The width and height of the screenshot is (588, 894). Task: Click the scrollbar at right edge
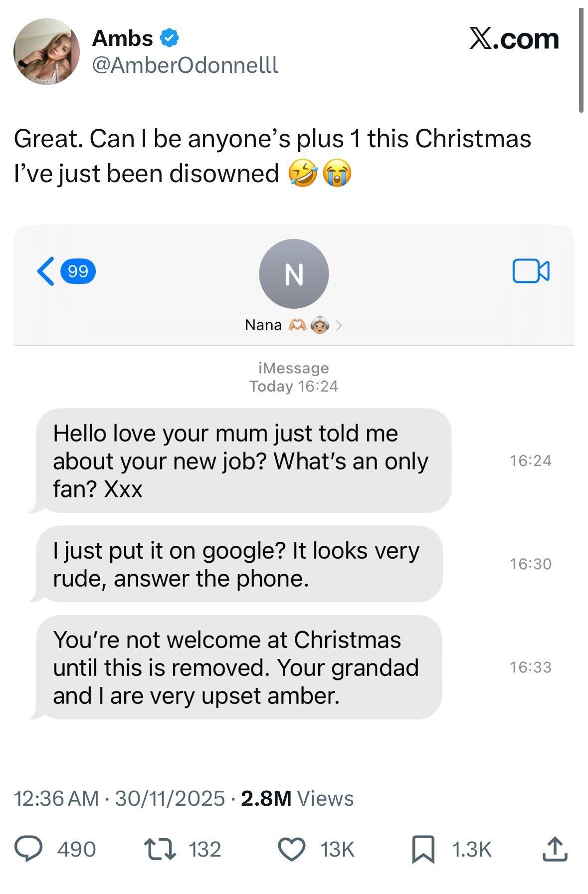(581, 60)
